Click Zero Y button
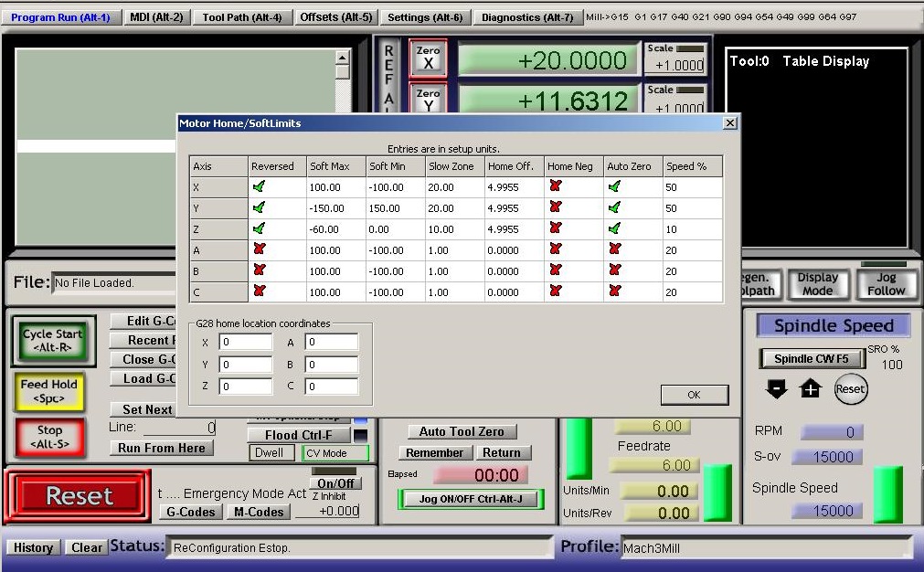The height and width of the screenshot is (572, 924). click(428, 99)
